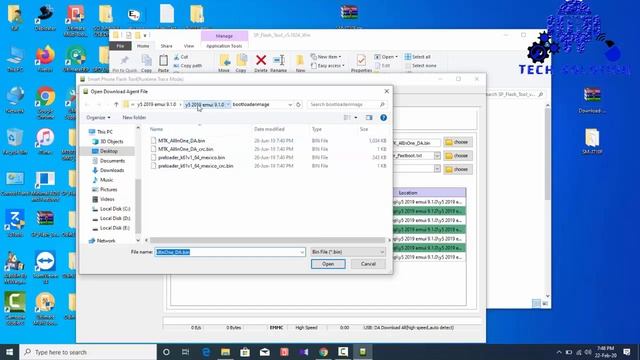Screen dimensions: 640x360
Task: Change file view layout icon
Action: pos(347,118)
